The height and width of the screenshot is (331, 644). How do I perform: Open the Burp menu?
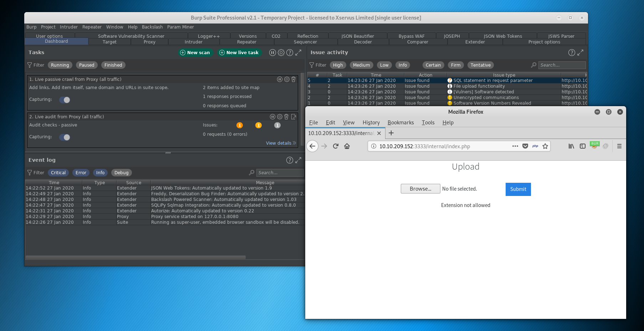(x=31, y=27)
